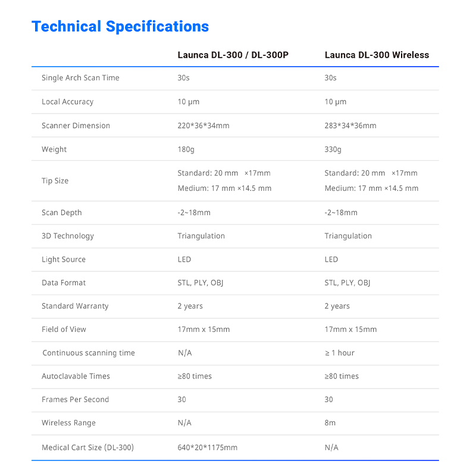Image resolution: width=476 pixels, height=476 pixels.
Task: Select the Standard Warranty row label
Action: point(75,306)
